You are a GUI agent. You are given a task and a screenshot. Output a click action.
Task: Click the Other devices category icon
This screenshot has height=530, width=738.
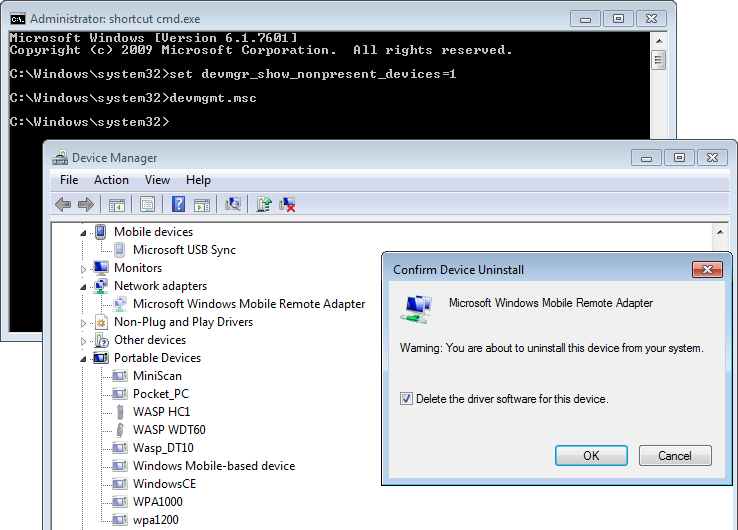(101, 340)
